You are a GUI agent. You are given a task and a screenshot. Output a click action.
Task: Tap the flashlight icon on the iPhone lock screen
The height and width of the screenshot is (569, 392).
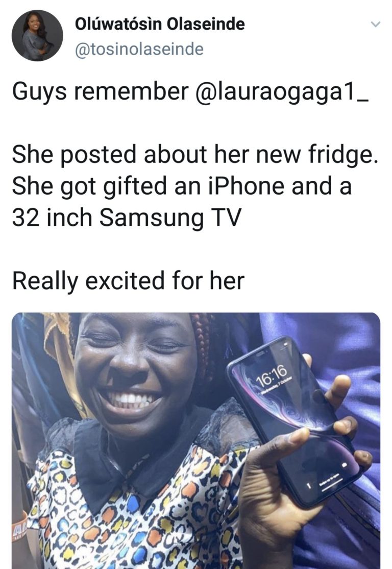[310, 485]
